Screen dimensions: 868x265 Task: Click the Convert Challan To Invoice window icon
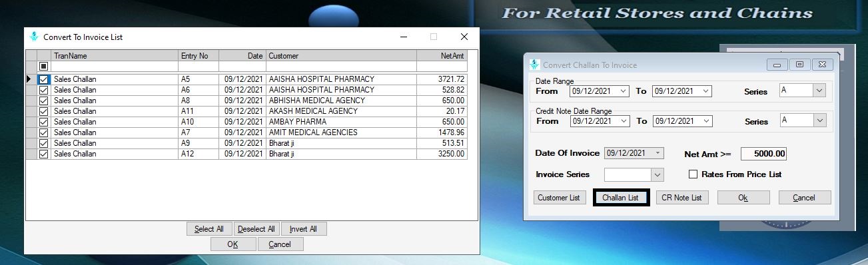point(534,65)
